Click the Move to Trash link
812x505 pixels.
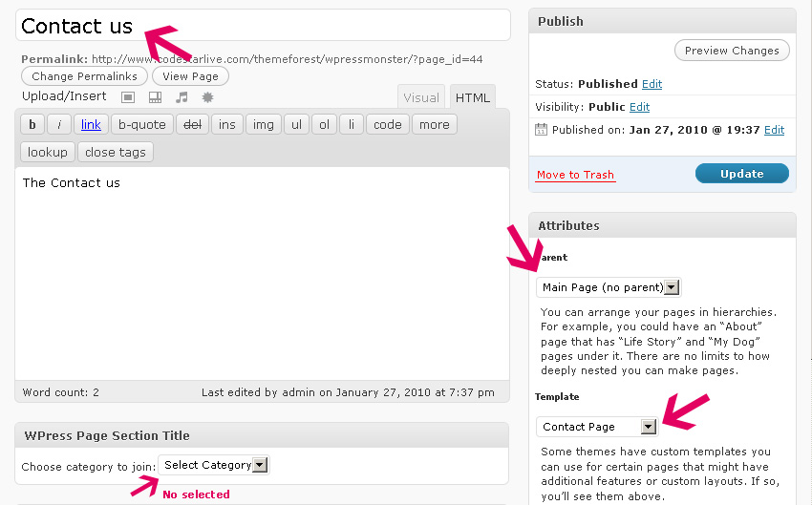pos(575,175)
